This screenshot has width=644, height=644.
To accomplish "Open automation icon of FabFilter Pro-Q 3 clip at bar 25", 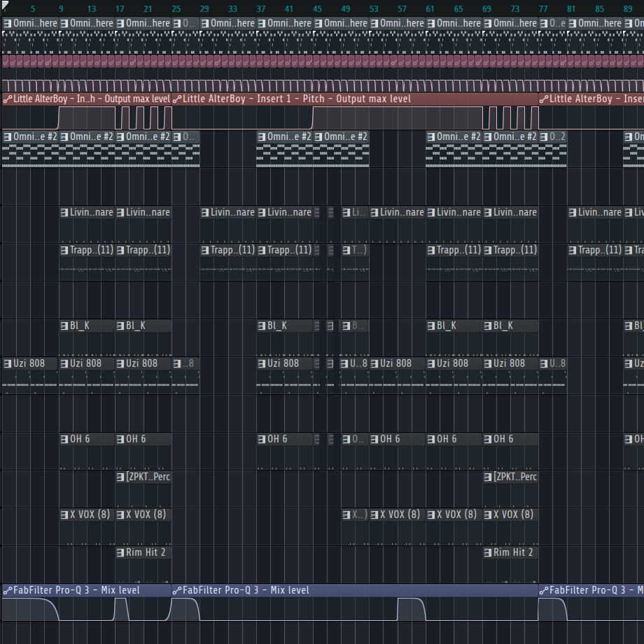I will (x=177, y=590).
